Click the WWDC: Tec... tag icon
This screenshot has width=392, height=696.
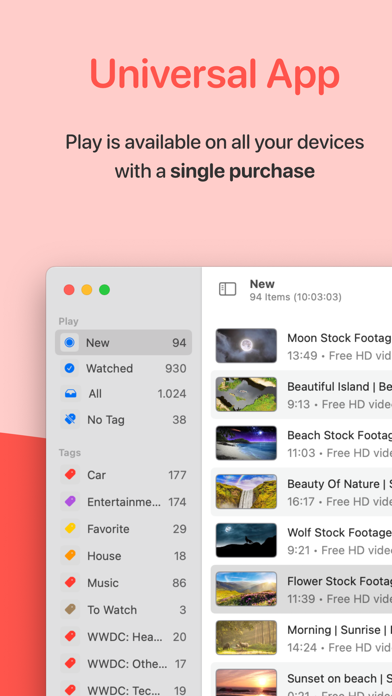point(70,690)
